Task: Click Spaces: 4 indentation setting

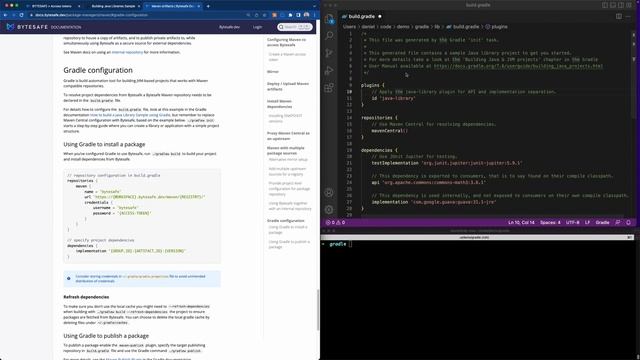Action: point(550,222)
